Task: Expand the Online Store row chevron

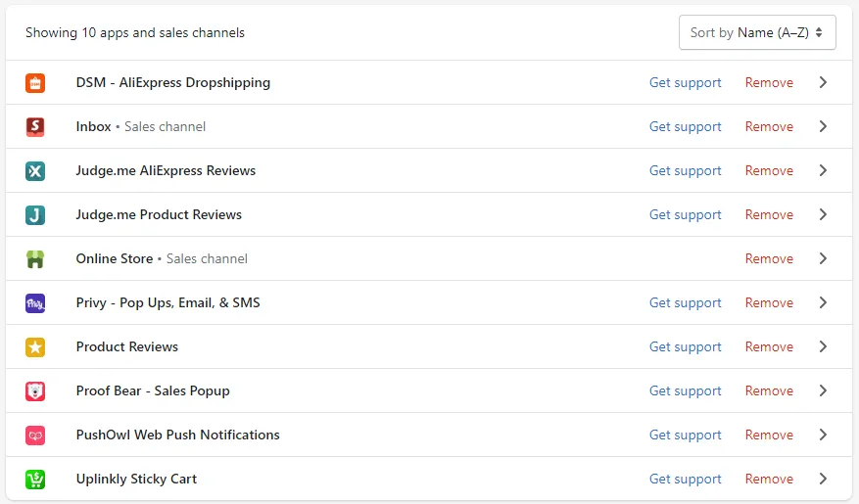Action: click(823, 258)
